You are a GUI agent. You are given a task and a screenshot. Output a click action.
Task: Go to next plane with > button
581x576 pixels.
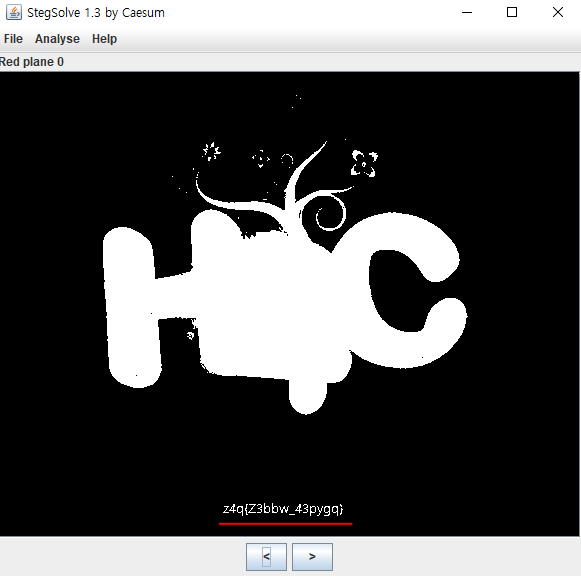(x=312, y=557)
